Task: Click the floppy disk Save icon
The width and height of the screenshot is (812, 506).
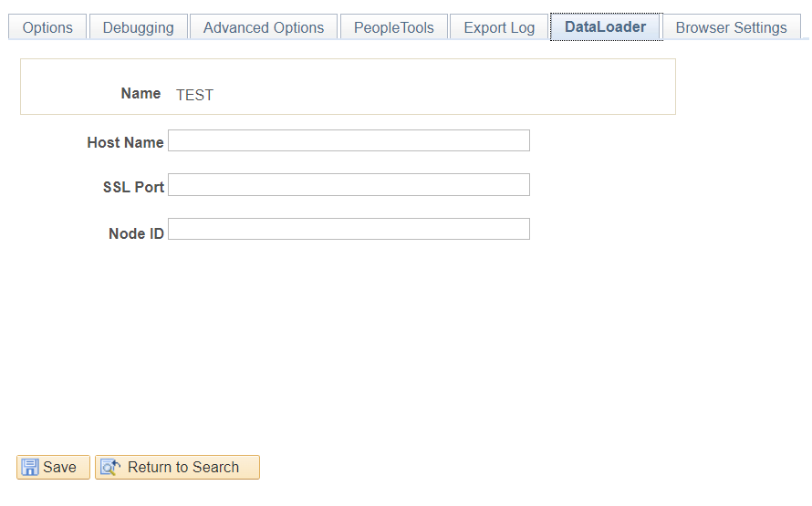Action: click(x=30, y=468)
